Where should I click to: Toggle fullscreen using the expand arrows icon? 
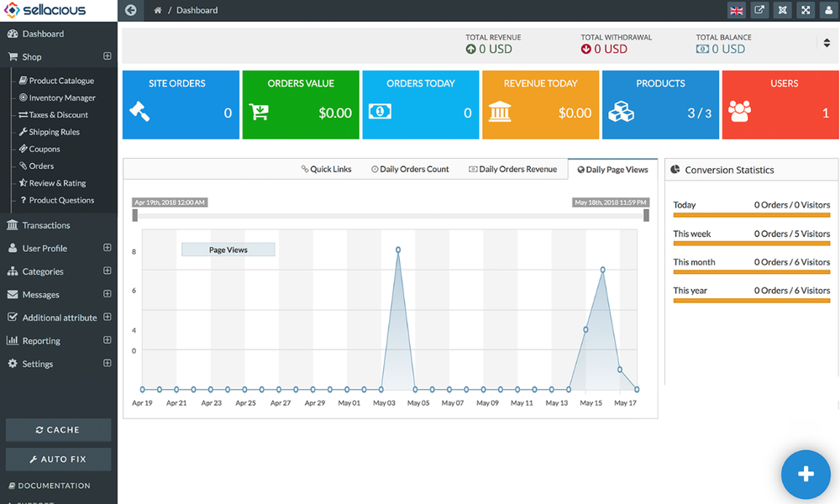[x=806, y=10]
